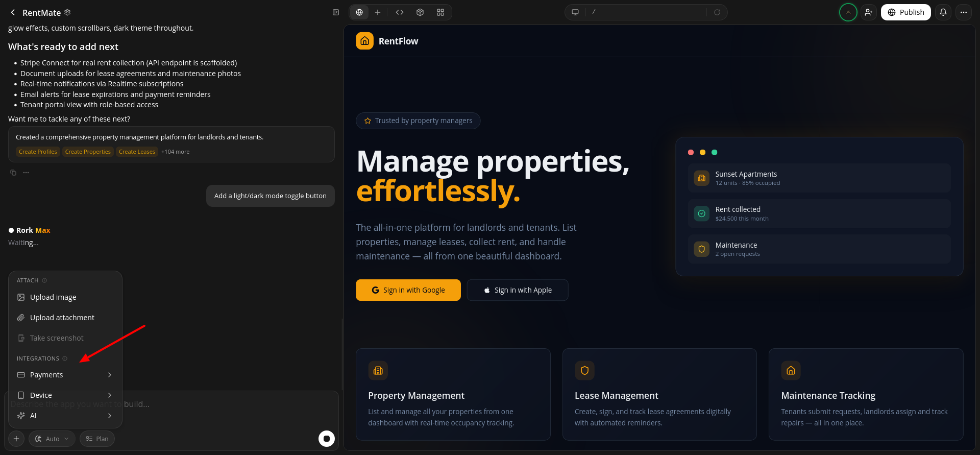
Task: Open the grid apps icon
Action: pyautogui.click(x=440, y=12)
